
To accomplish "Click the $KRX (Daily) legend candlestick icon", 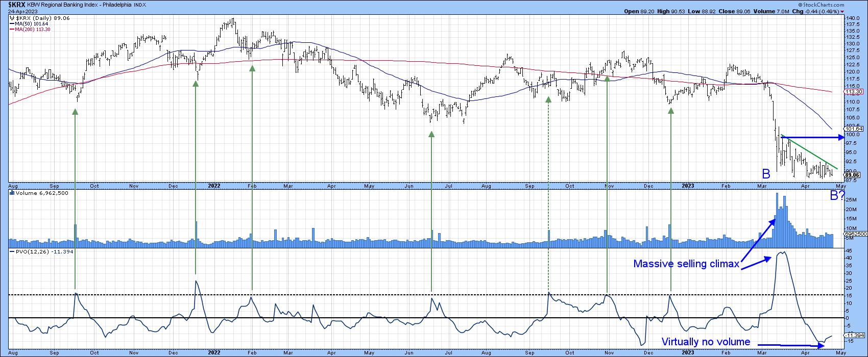I will pyautogui.click(x=12, y=18).
